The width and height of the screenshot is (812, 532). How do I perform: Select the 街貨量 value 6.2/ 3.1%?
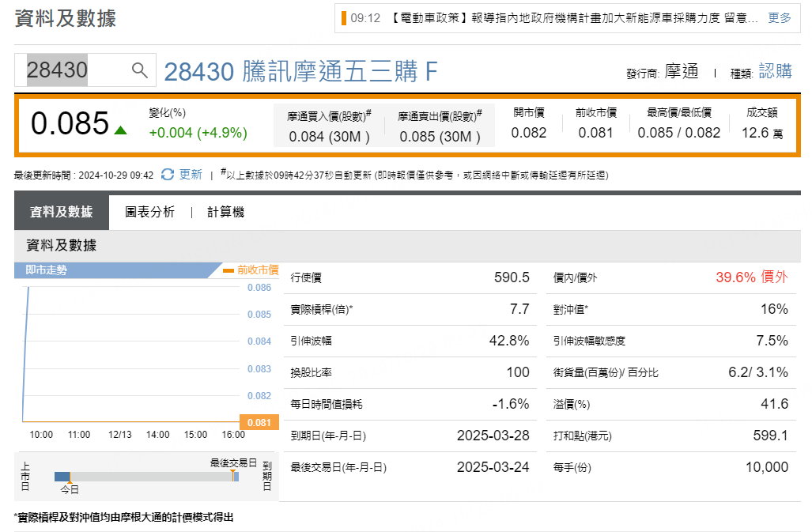[x=758, y=372]
